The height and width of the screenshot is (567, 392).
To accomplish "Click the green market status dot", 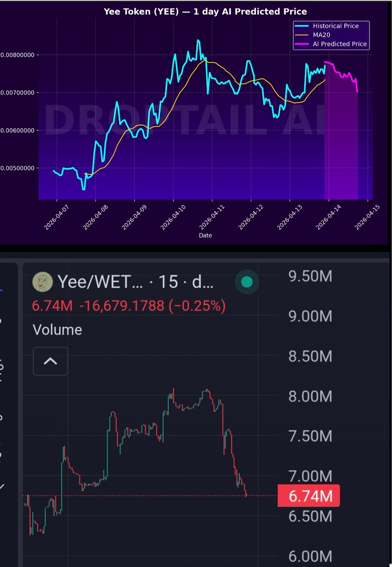I will 247,282.
